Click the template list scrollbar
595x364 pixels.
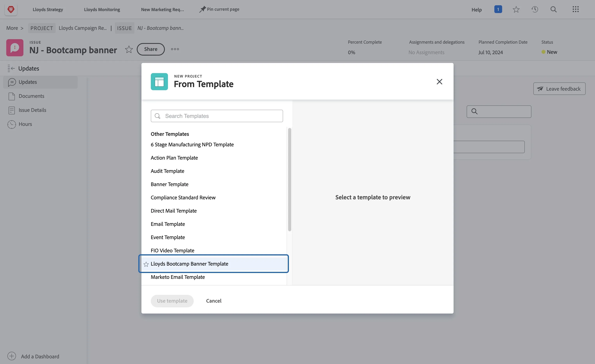pos(290,179)
